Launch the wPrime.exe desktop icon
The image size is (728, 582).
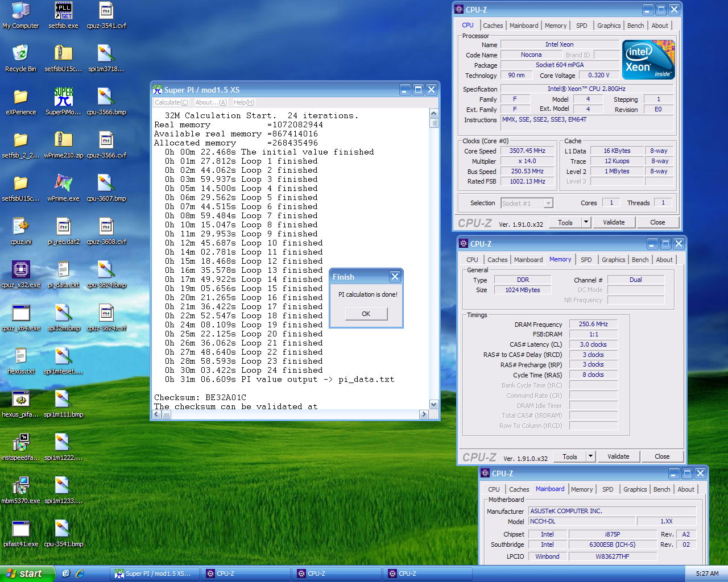point(63,188)
